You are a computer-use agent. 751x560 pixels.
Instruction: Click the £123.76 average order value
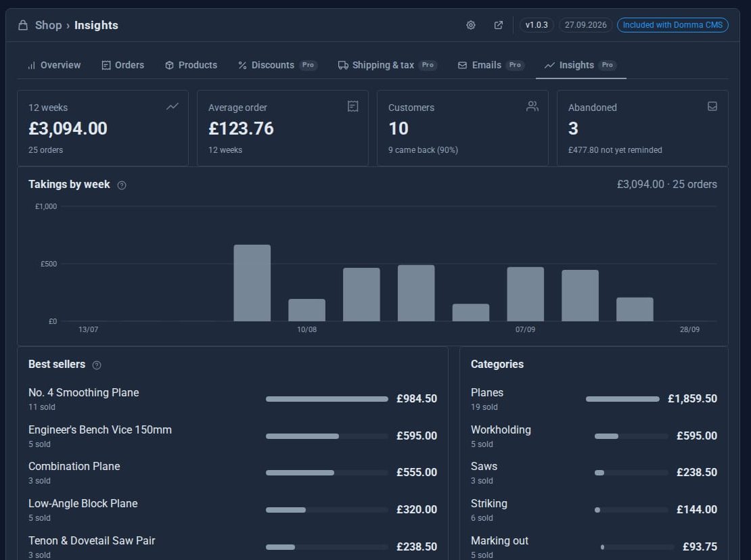pos(241,129)
